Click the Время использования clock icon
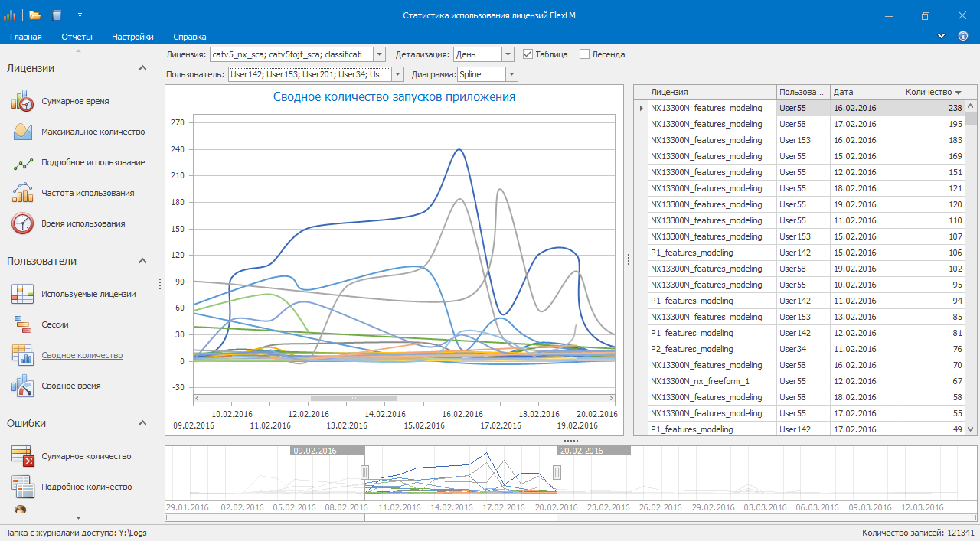Screen dimensions: 980x541 [x=22, y=223]
